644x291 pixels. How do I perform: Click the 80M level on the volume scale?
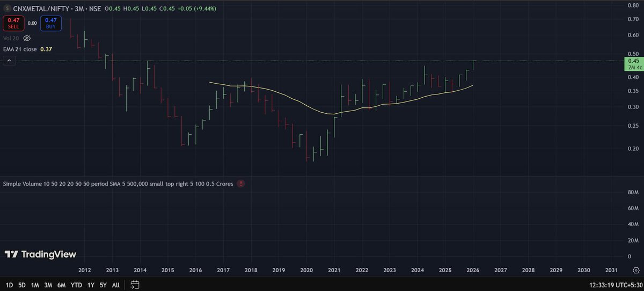pyautogui.click(x=633, y=192)
